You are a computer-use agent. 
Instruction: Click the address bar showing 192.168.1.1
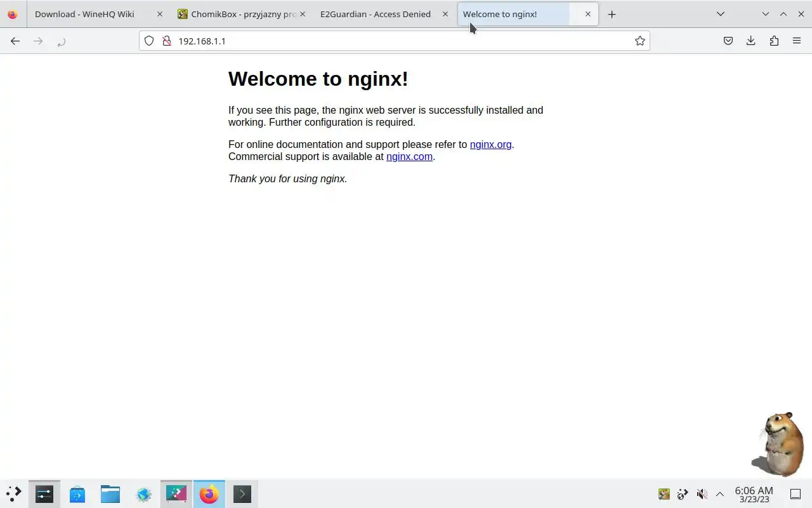(395, 41)
